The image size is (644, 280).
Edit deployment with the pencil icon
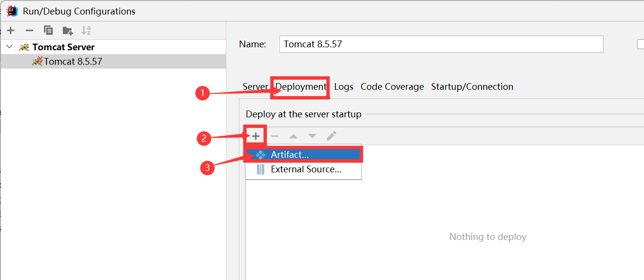point(331,136)
